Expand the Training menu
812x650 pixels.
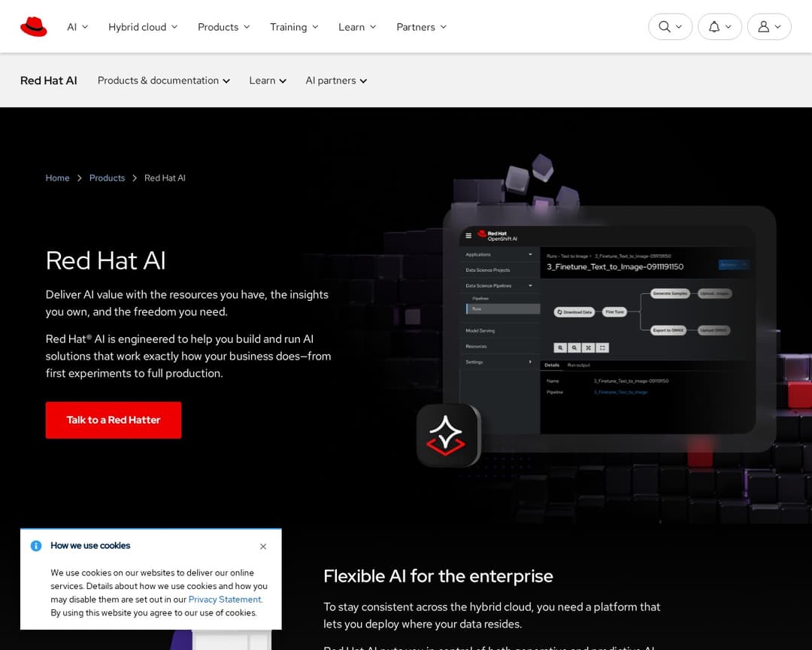pyautogui.click(x=294, y=27)
